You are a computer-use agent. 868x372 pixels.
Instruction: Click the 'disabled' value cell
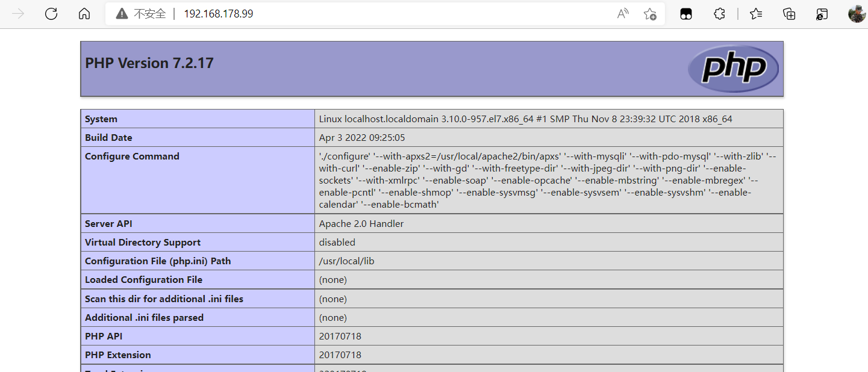(x=549, y=243)
